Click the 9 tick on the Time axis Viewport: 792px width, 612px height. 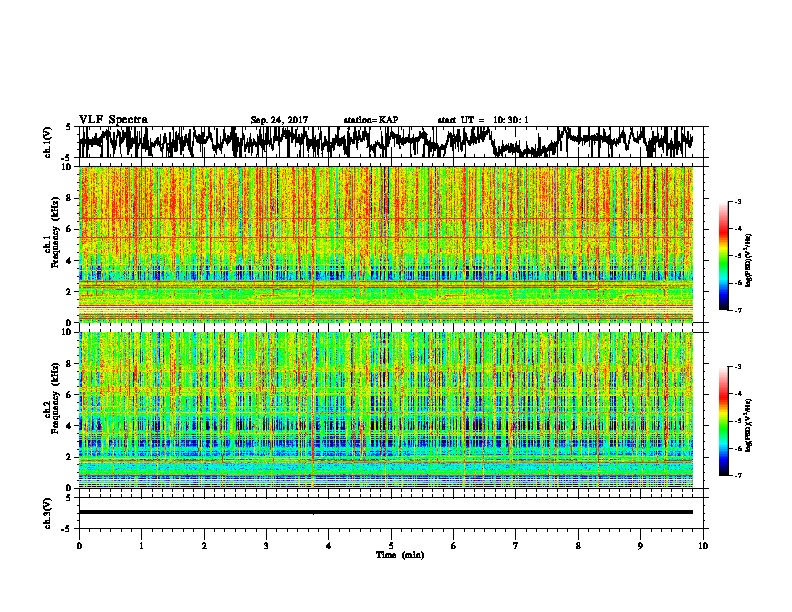click(640, 546)
